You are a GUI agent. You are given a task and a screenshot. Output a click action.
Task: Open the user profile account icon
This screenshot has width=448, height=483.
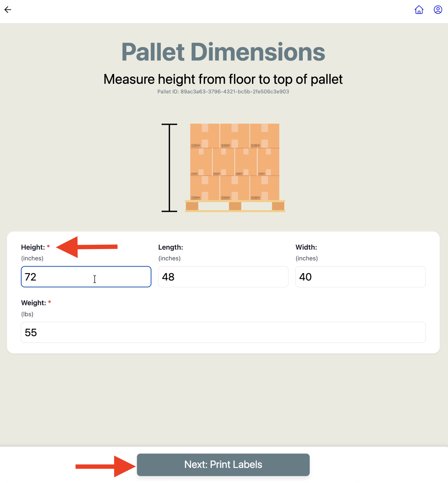(x=438, y=10)
